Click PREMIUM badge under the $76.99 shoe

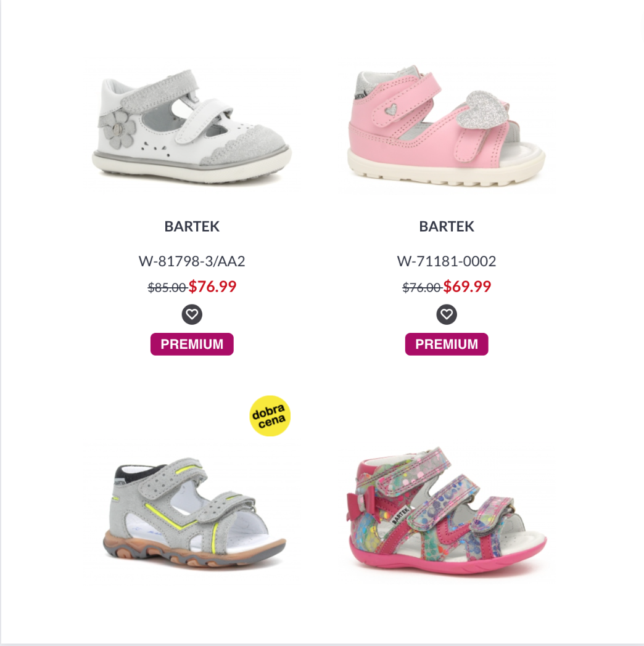click(x=192, y=344)
